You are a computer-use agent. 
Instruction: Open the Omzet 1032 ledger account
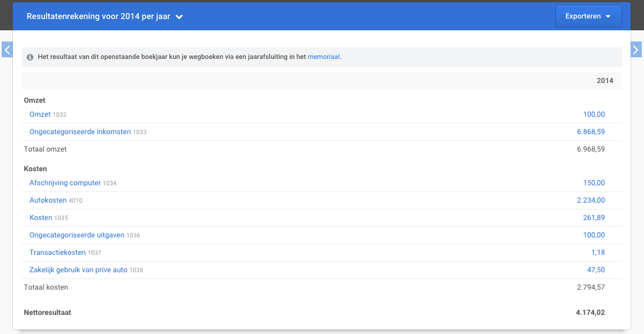[40, 115]
